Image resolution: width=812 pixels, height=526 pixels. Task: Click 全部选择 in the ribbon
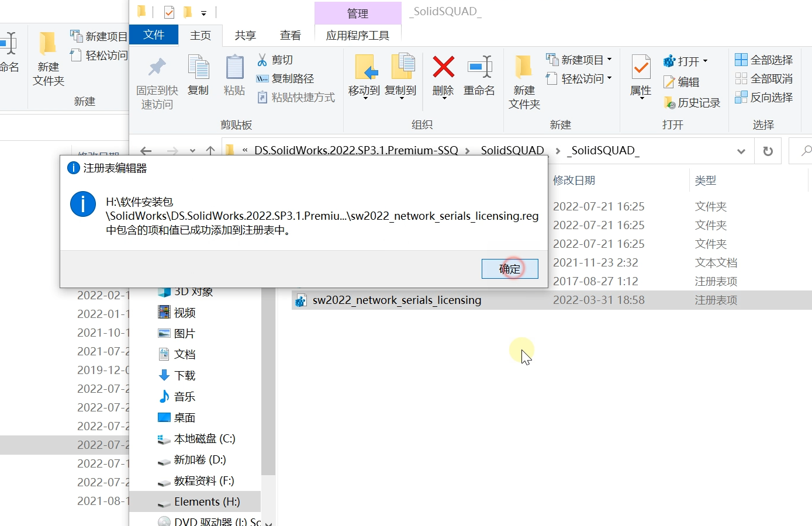pyautogui.click(x=763, y=60)
